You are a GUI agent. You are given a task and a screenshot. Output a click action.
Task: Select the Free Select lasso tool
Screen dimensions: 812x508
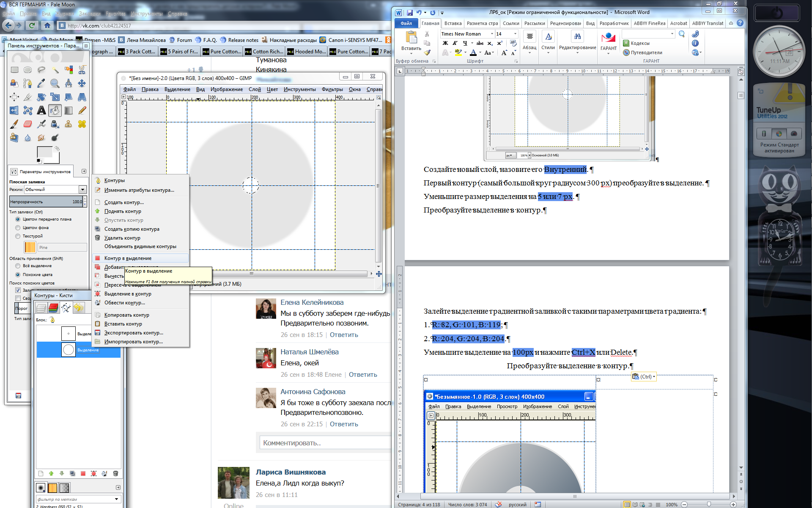(x=41, y=69)
